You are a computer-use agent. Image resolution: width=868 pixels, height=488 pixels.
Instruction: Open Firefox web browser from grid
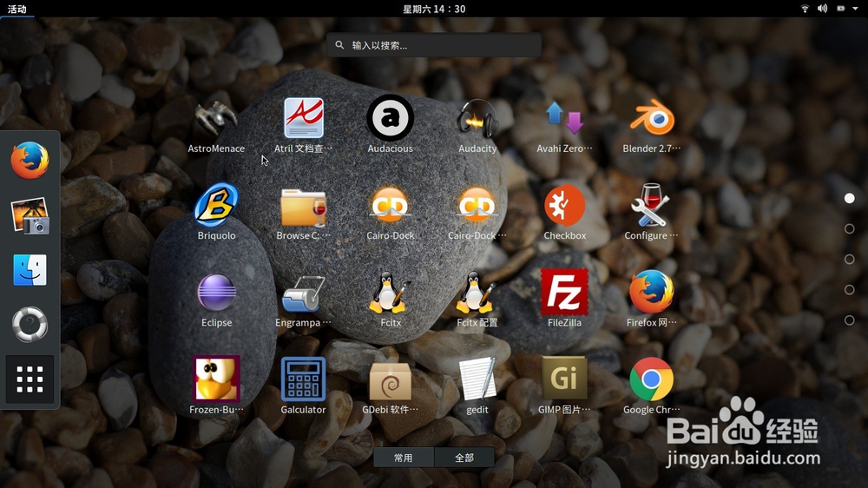click(x=651, y=299)
